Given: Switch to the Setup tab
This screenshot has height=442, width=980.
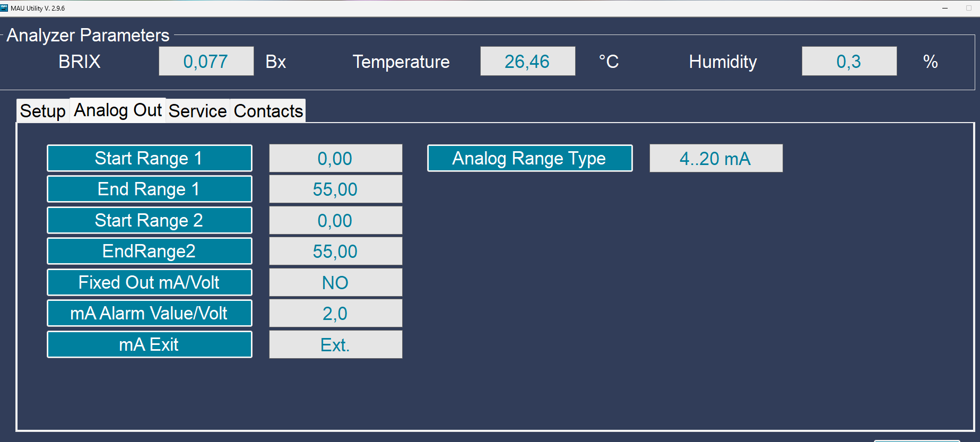Looking at the screenshot, I should pos(43,111).
